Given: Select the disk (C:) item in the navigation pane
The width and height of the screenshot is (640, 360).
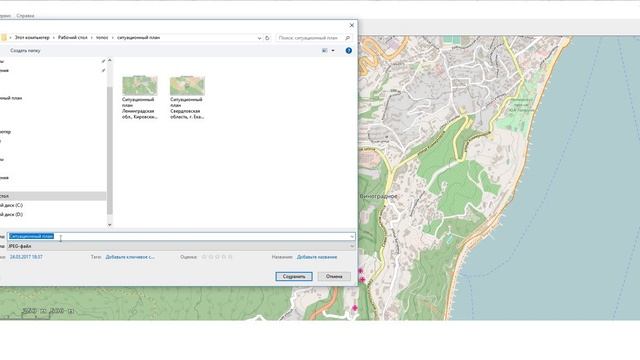Looking at the screenshot, I should (11, 205).
